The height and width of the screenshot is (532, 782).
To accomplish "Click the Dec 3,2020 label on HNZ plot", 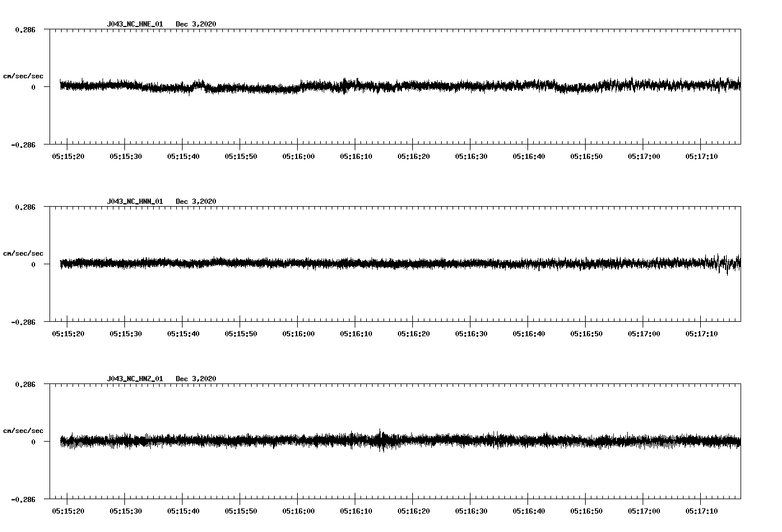I will pyautogui.click(x=196, y=377).
